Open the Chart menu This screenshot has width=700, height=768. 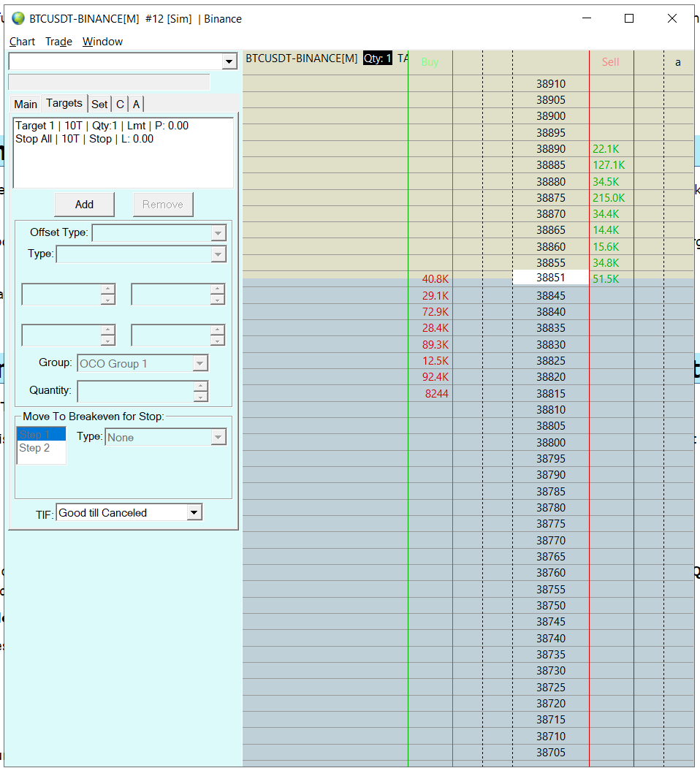pyautogui.click(x=22, y=42)
